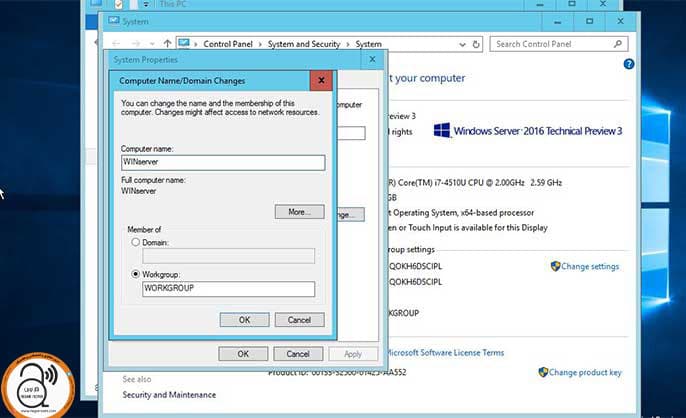Click Cancel in System Properties dialog

coord(298,354)
